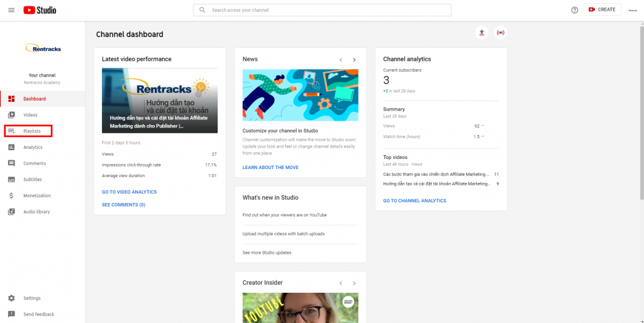Click SEE COMMENTS (0) link
644x323 pixels.
[x=124, y=205]
